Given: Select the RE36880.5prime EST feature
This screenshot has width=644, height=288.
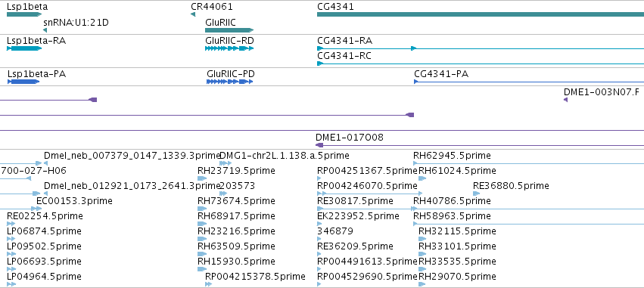Looking at the screenshot, I should click(x=477, y=194).
